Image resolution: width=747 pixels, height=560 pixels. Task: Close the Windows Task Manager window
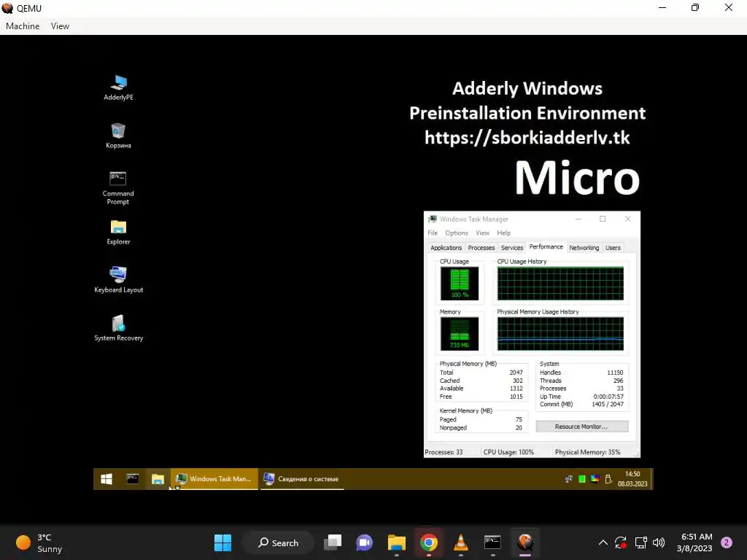pos(627,219)
